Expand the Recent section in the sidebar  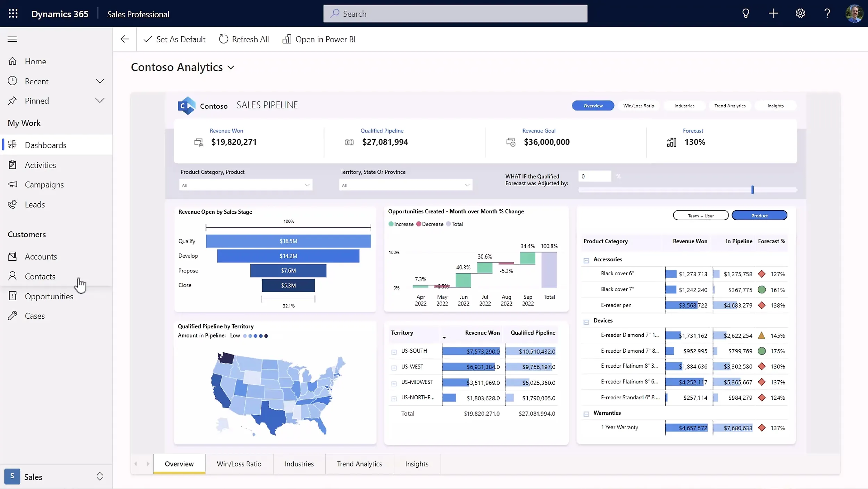click(100, 81)
